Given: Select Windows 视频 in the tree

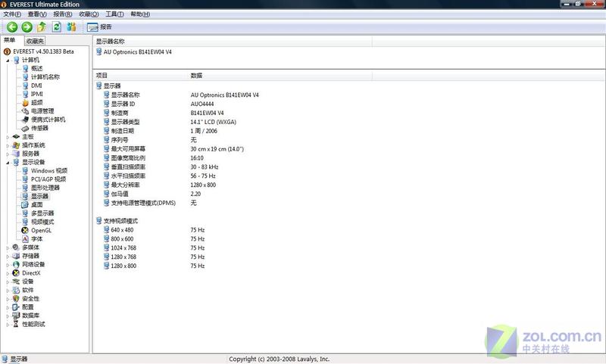Looking at the screenshot, I should pos(49,170).
